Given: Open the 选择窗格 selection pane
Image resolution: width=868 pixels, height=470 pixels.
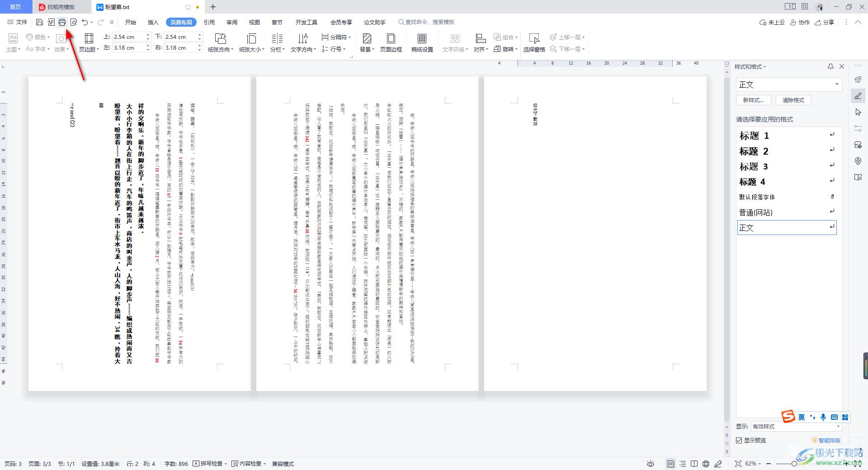Looking at the screenshot, I should [534, 43].
